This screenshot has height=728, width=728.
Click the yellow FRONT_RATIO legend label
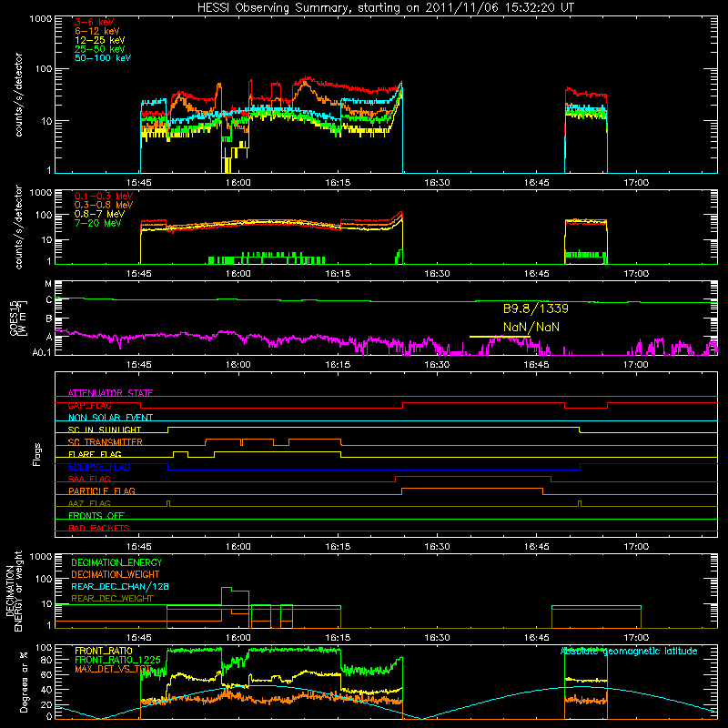pos(104,652)
